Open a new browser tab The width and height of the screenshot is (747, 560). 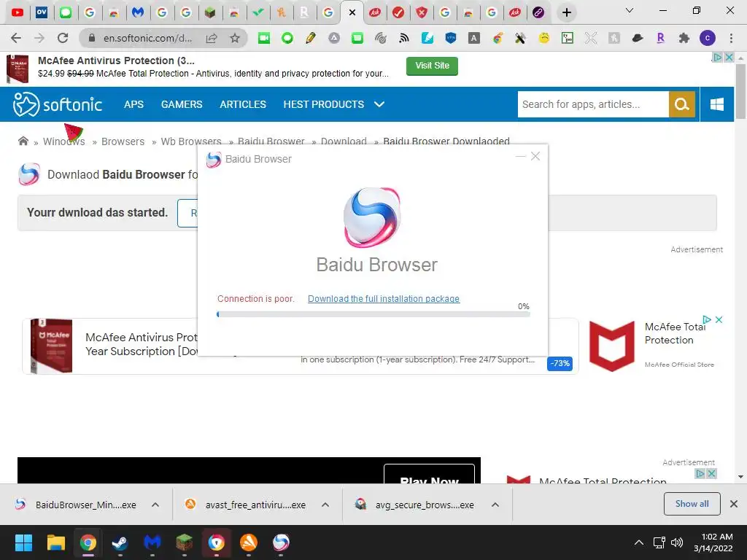pos(566,12)
